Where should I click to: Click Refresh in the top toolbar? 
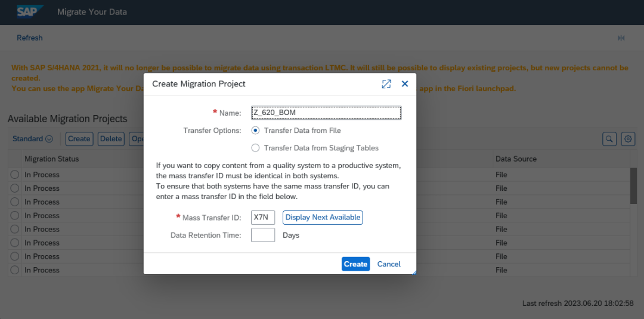(x=30, y=38)
